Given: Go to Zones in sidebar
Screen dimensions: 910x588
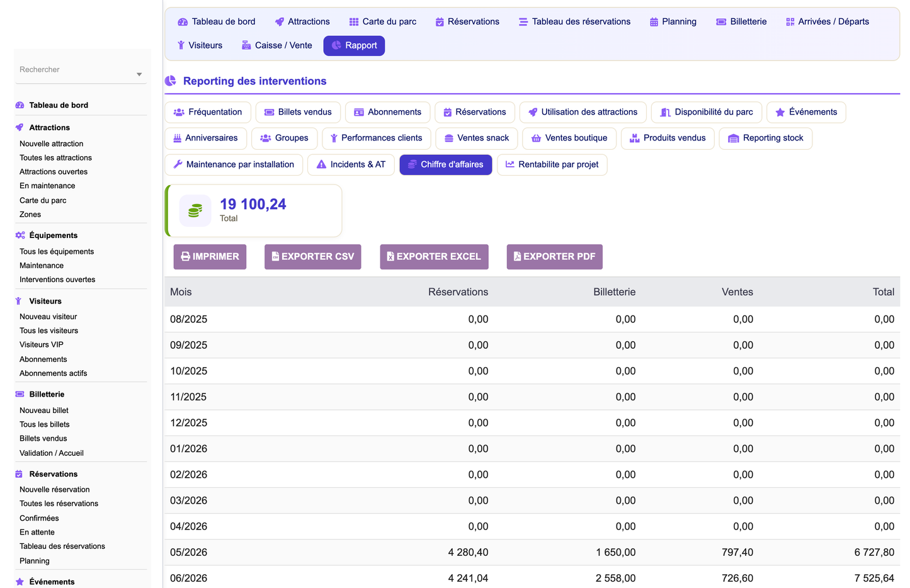Looking at the screenshot, I should click(30, 215).
